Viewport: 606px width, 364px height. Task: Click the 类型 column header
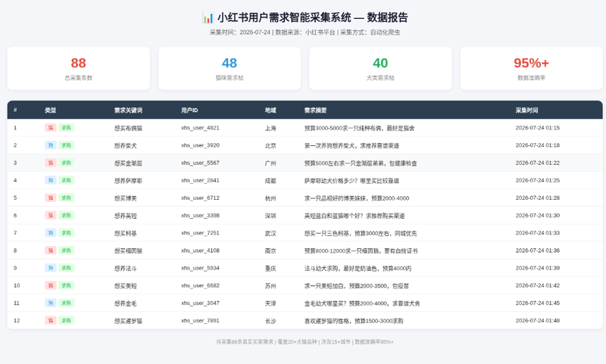[x=50, y=110]
